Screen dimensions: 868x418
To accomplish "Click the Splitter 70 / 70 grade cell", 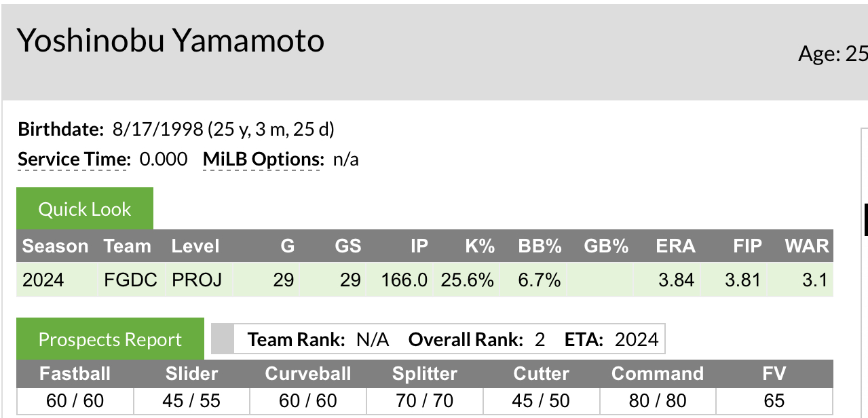I will coord(425,400).
